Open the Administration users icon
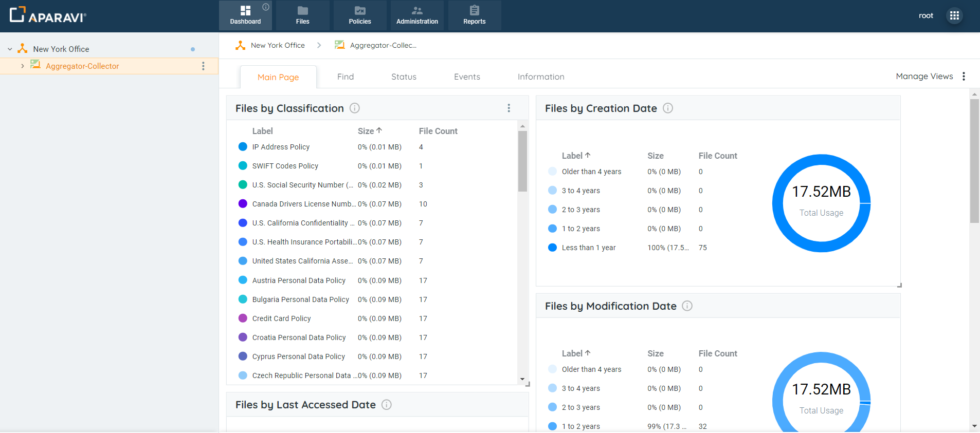The width and height of the screenshot is (980, 433). (x=417, y=11)
